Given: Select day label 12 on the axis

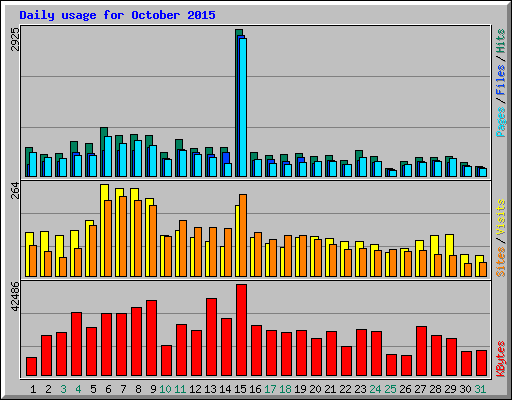Looking at the screenshot, I should pyautogui.click(x=195, y=389).
